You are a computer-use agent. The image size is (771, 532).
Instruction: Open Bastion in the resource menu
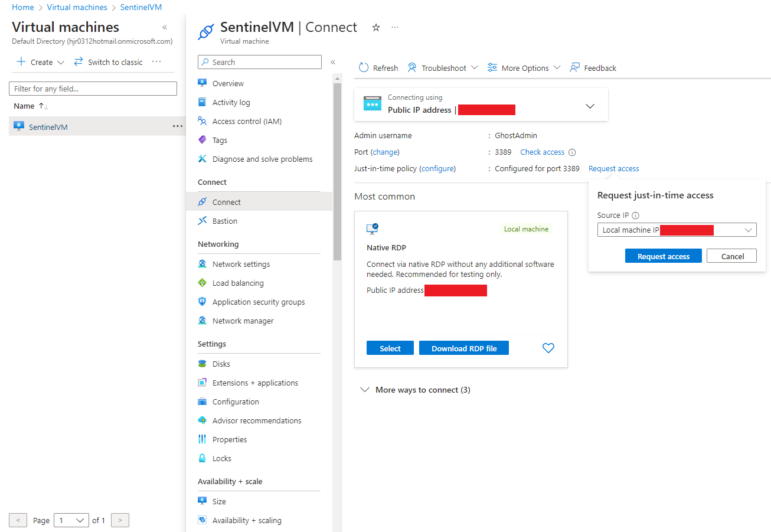coord(259,221)
